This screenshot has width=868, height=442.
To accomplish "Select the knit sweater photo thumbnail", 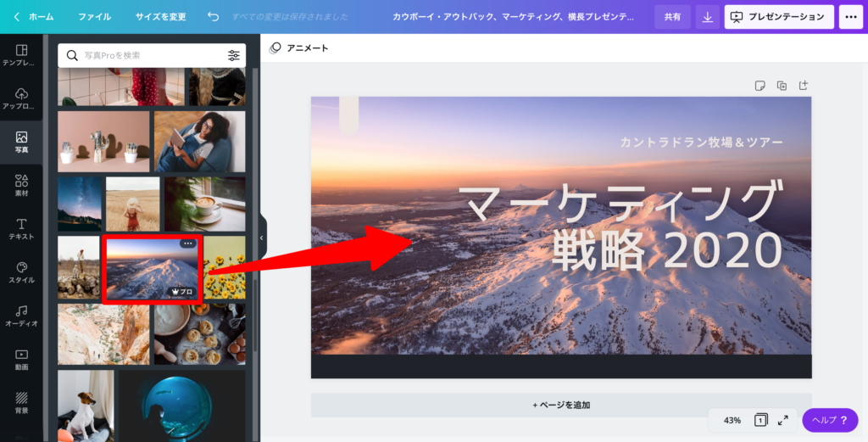I will (x=217, y=87).
